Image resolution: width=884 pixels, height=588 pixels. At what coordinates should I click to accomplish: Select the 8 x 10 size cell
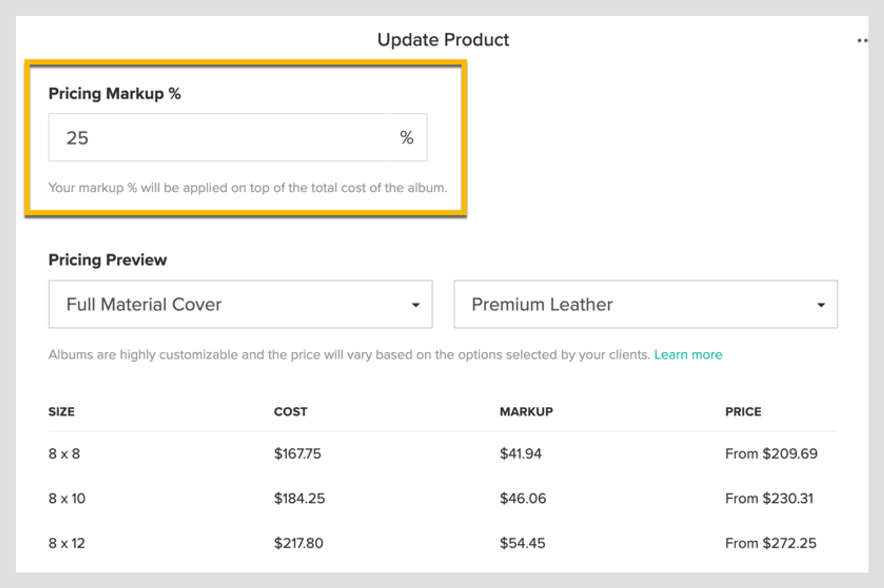click(x=67, y=498)
